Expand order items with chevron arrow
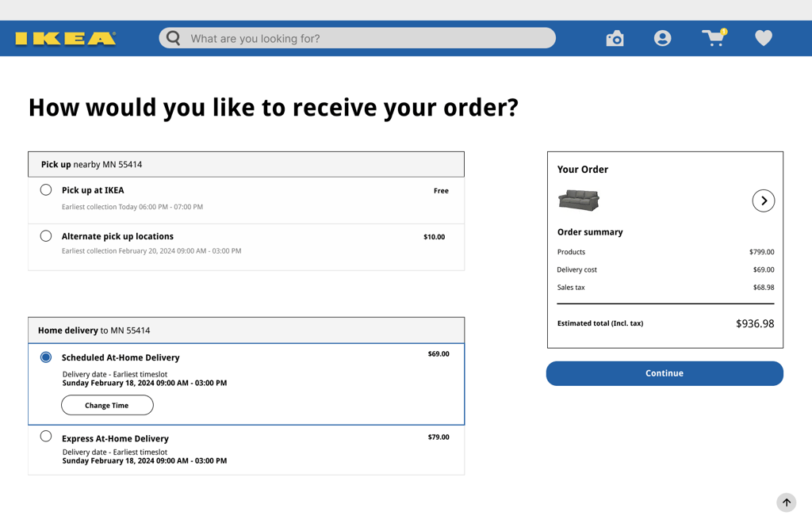Image resolution: width=812 pixels, height=527 pixels. [x=764, y=200]
